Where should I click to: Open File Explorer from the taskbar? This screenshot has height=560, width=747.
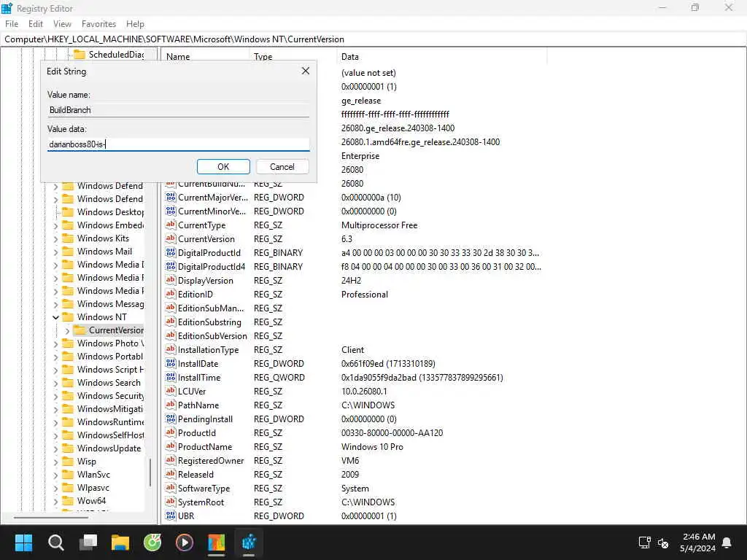pyautogui.click(x=120, y=542)
